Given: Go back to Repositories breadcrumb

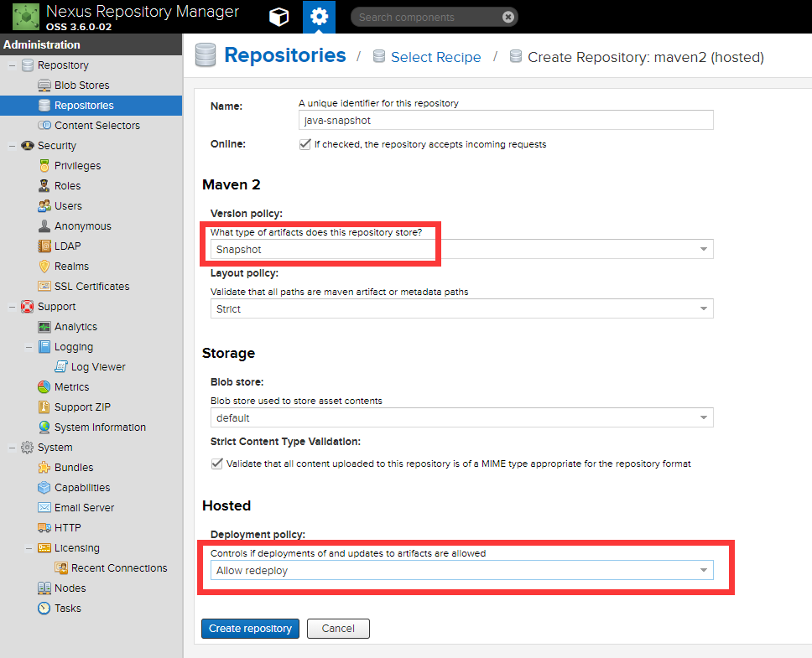Looking at the screenshot, I should point(285,55).
